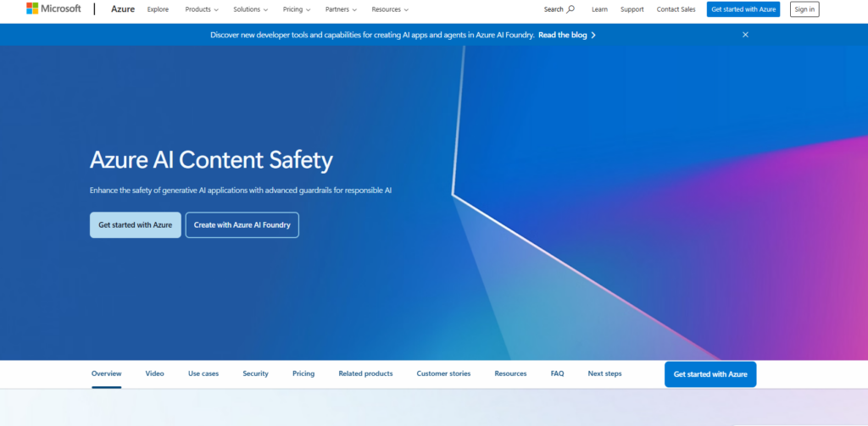Image resolution: width=868 pixels, height=426 pixels.
Task: Switch to the Use cases tab
Action: (203, 373)
